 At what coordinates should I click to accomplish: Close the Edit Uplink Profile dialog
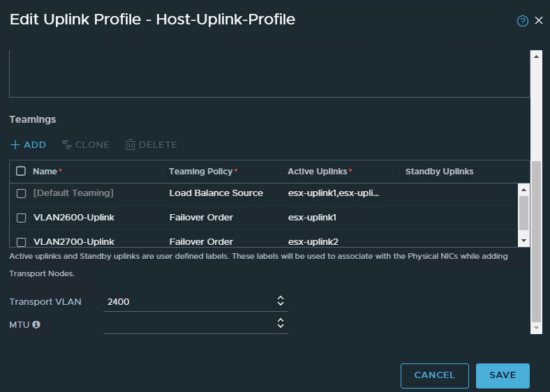(539, 21)
